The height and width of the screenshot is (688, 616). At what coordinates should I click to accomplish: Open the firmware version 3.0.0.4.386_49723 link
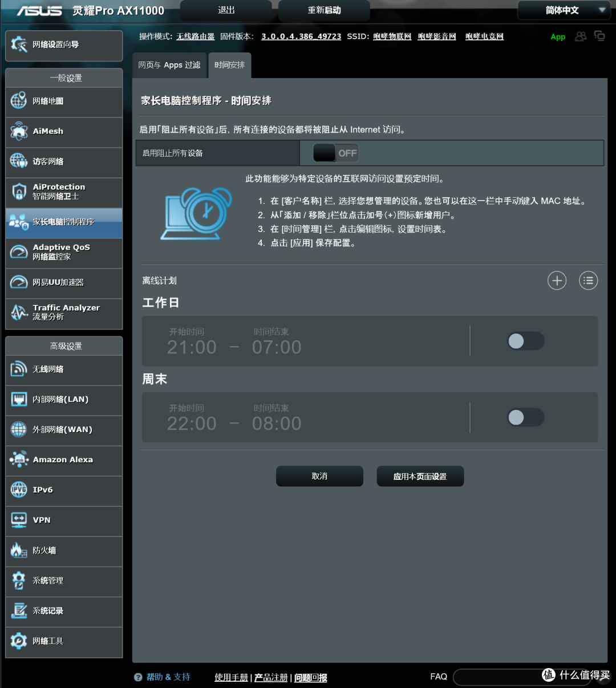point(301,36)
